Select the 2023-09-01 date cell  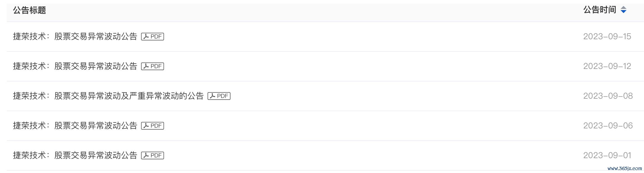pos(607,155)
